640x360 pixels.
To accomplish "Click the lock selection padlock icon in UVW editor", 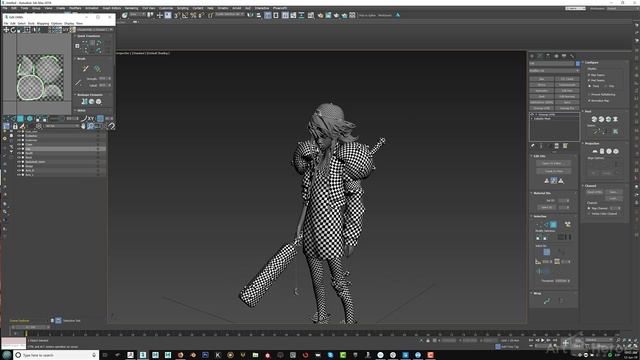I will tap(15, 126).
